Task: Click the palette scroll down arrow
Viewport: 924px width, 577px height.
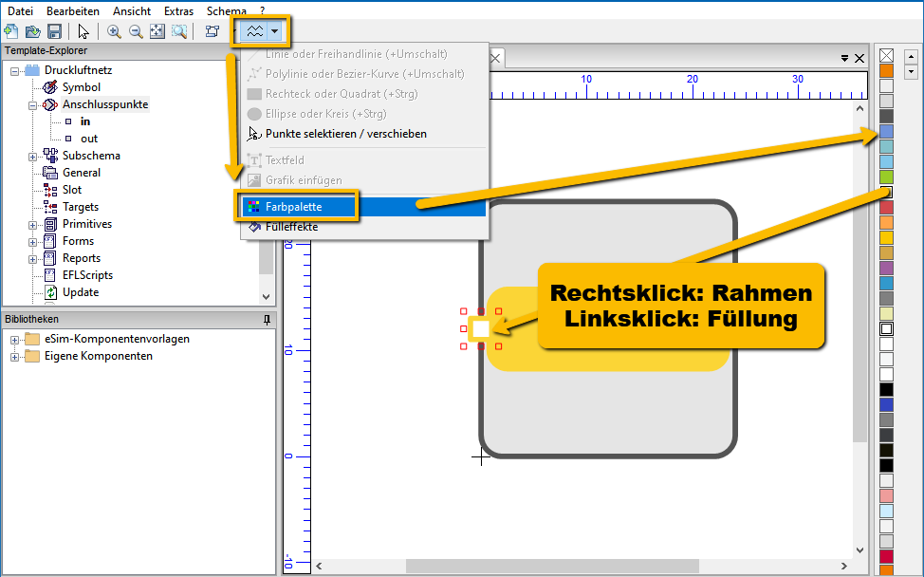Action: [911, 72]
